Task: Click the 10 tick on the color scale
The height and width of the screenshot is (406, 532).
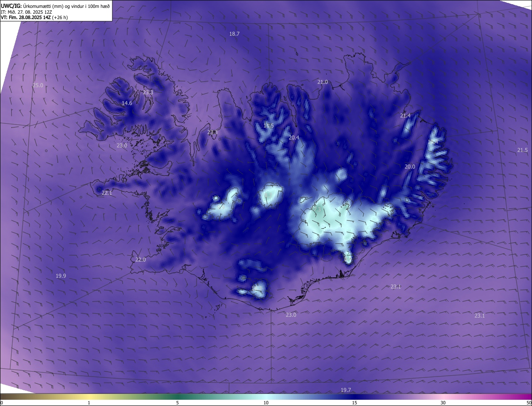Action: click(x=266, y=403)
